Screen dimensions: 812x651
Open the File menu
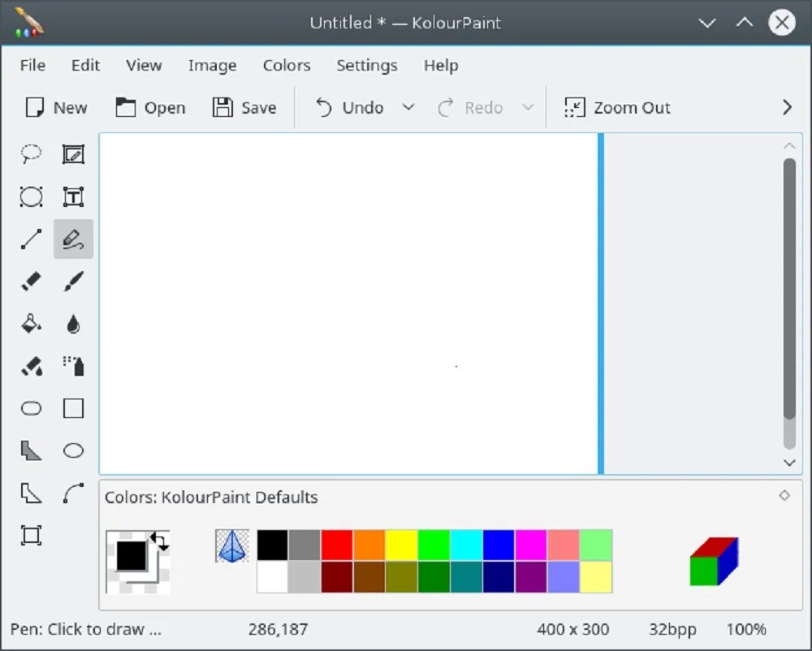point(32,65)
